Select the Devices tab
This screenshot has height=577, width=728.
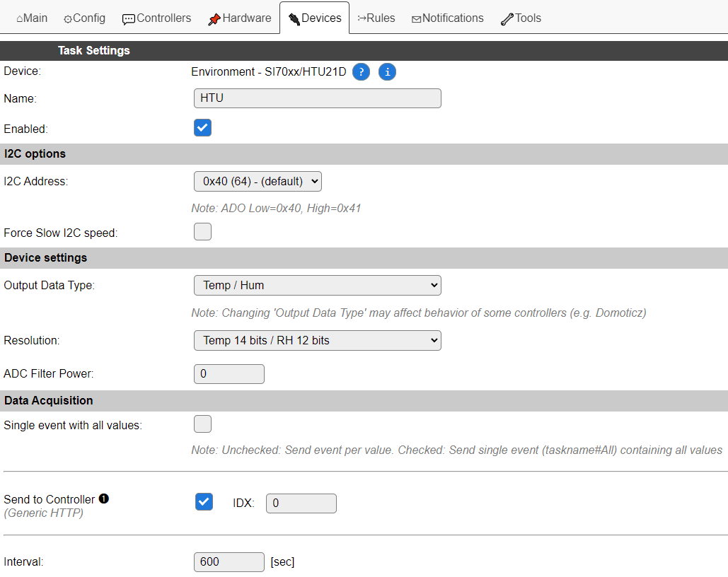click(x=315, y=18)
